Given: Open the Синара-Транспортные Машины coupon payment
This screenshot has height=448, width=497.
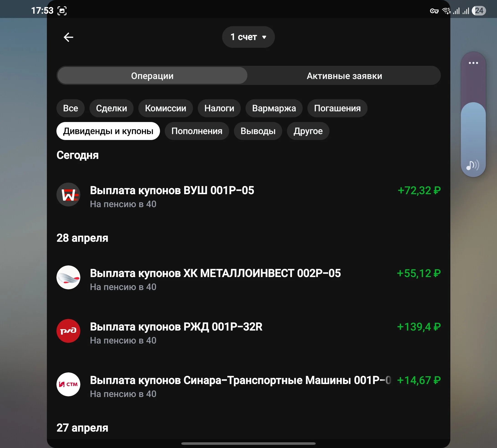Looking at the screenshot, I should tap(248, 387).
